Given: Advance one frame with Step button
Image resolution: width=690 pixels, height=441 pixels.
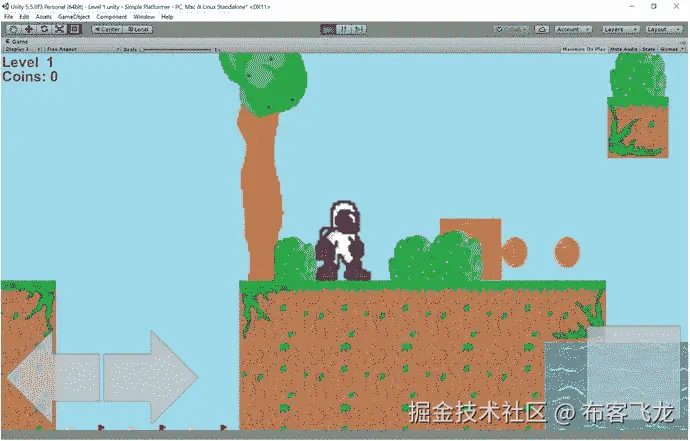Looking at the screenshot, I should click(x=359, y=29).
